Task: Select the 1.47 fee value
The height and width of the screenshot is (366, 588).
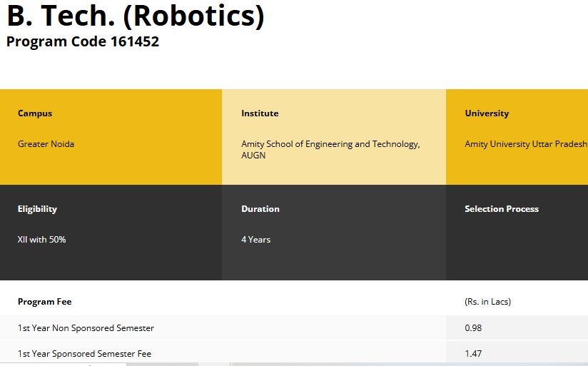Action: 473,354
